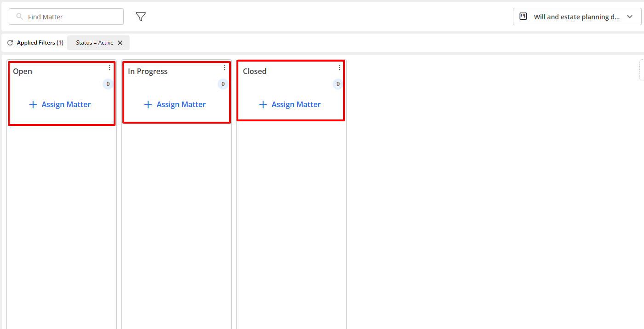Viewport: 644px width, 329px height.
Task: Open the Open column options menu
Action: click(109, 67)
